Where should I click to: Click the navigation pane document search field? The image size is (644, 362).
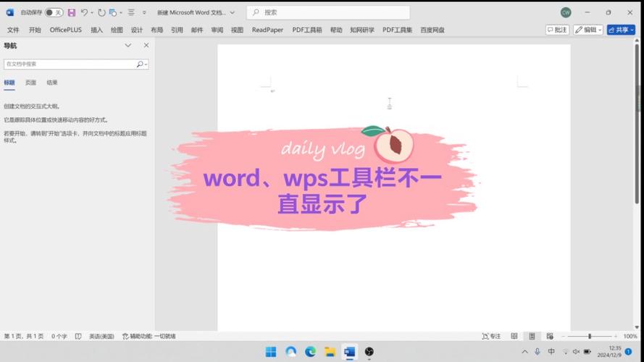pyautogui.click(x=70, y=64)
